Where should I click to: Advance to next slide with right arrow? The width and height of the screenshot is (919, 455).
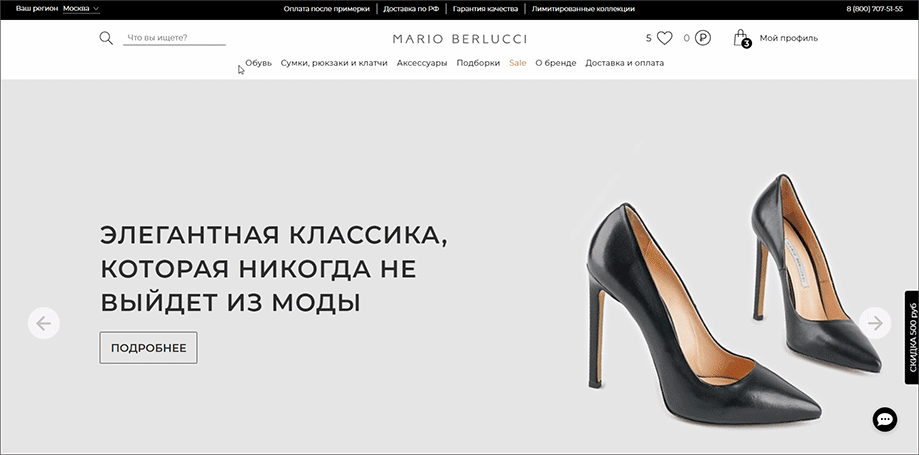pyautogui.click(x=875, y=322)
